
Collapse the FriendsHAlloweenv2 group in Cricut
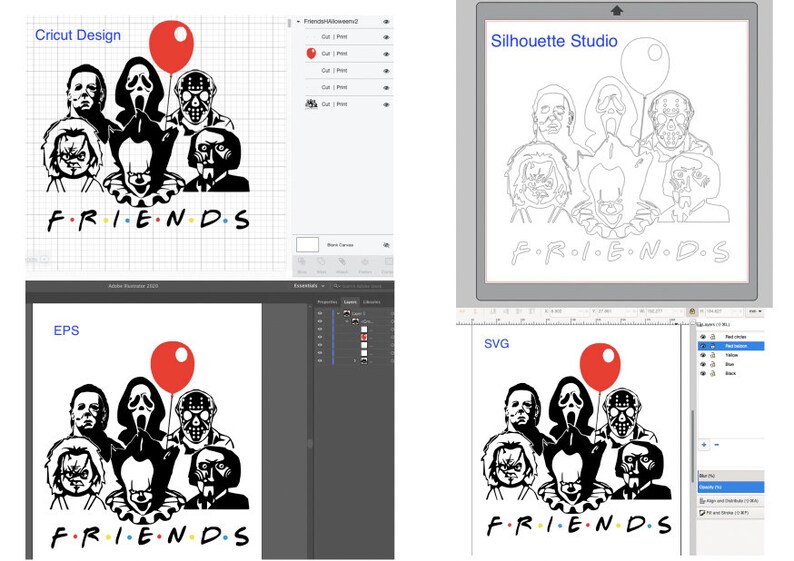(298, 22)
